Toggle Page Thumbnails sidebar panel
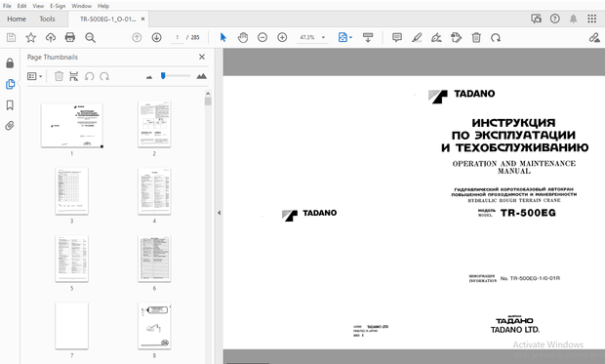605x364 pixels. click(x=10, y=84)
